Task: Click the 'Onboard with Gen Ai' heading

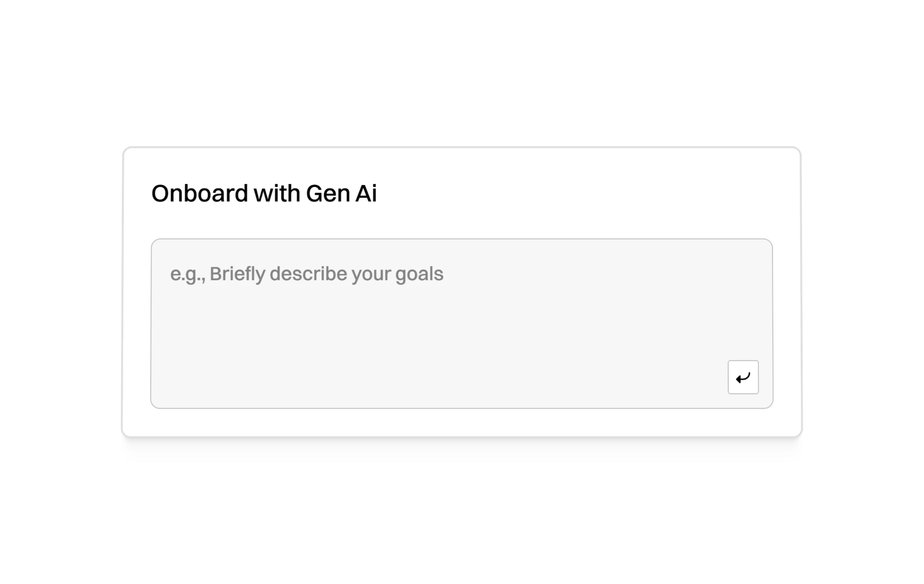Action: 264,194
